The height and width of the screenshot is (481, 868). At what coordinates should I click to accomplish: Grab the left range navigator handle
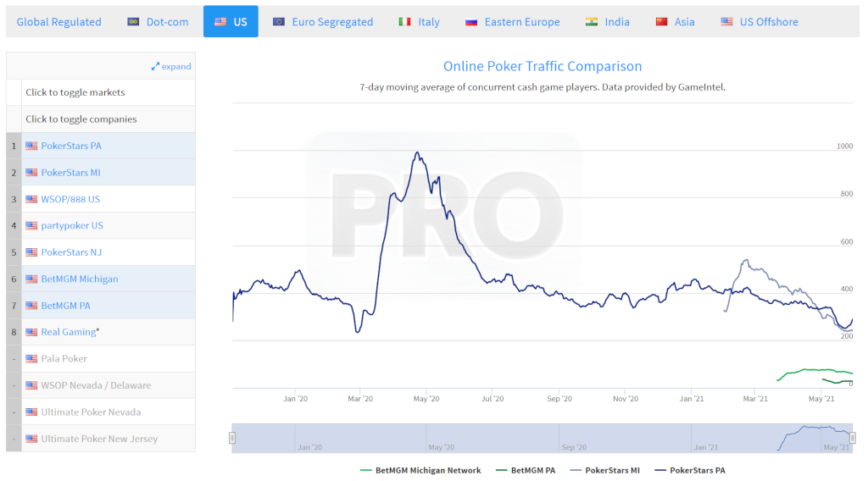click(x=232, y=438)
